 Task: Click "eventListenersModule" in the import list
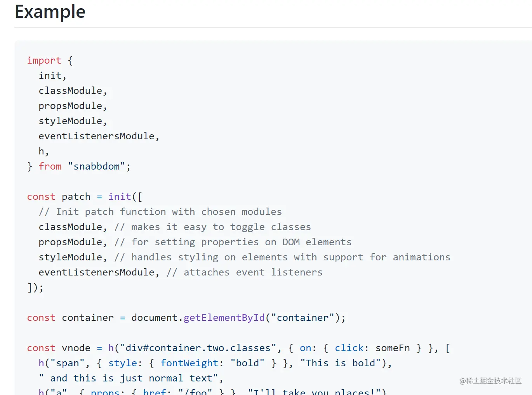[x=97, y=136]
